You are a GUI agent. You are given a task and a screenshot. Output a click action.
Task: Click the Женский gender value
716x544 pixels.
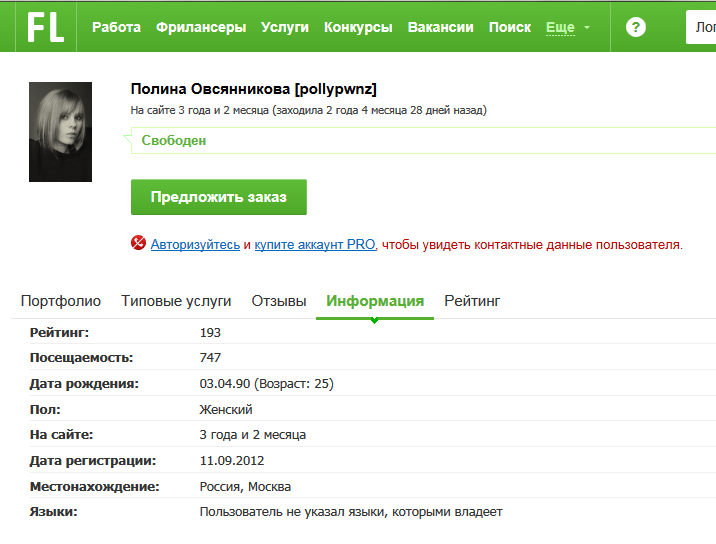[x=226, y=409]
